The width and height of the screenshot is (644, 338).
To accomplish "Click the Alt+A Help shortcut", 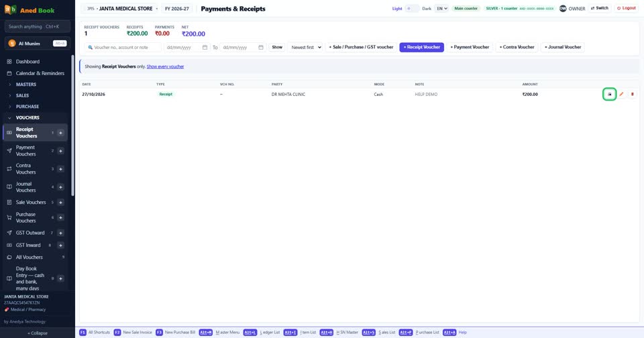I will pyautogui.click(x=455, y=332).
